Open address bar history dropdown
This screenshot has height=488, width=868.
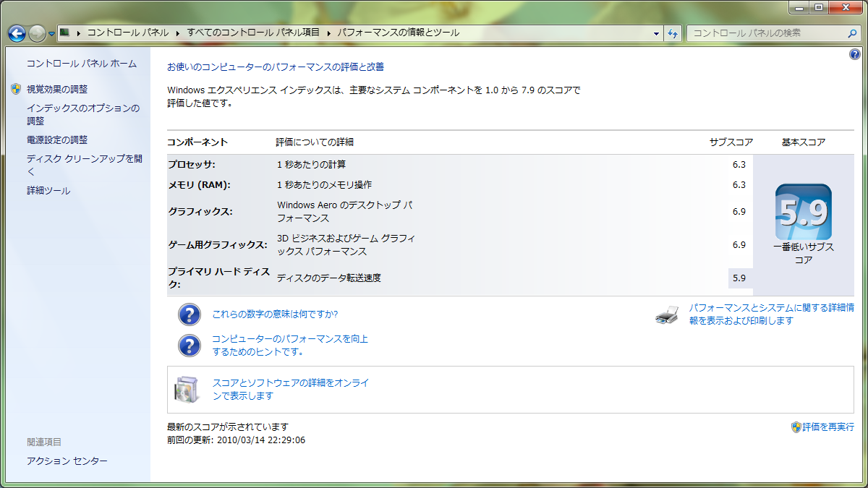[656, 33]
